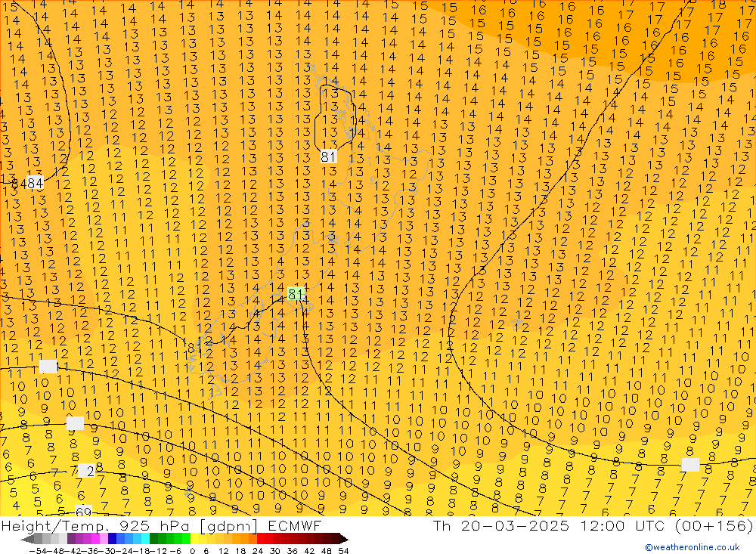Click the 24 legend scale label
756x554 pixels.
258,551
